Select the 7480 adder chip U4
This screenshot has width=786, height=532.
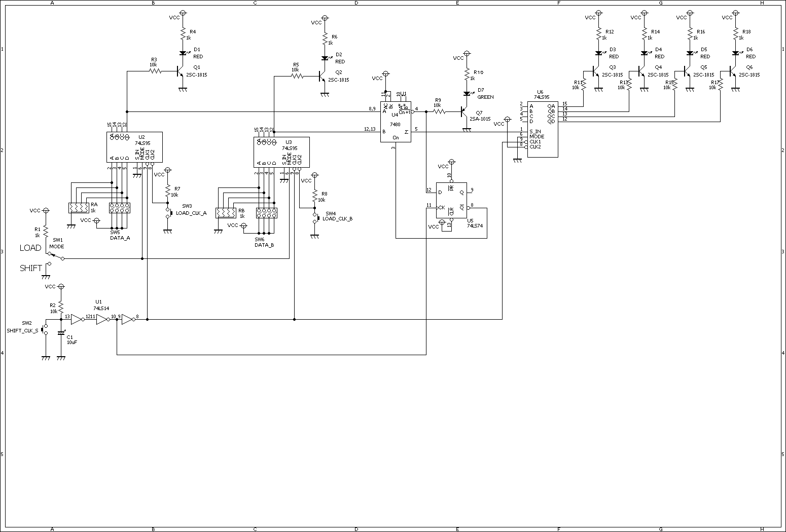pyautogui.click(x=396, y=122)
